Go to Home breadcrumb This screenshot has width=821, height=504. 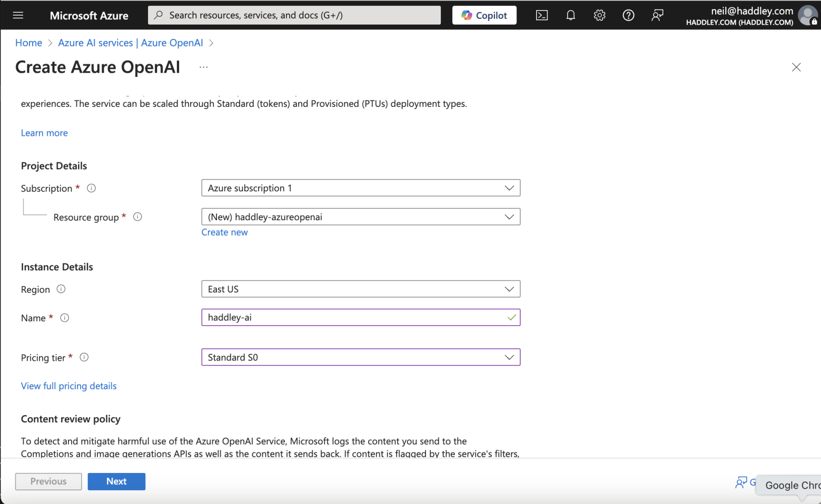(28, 43)
